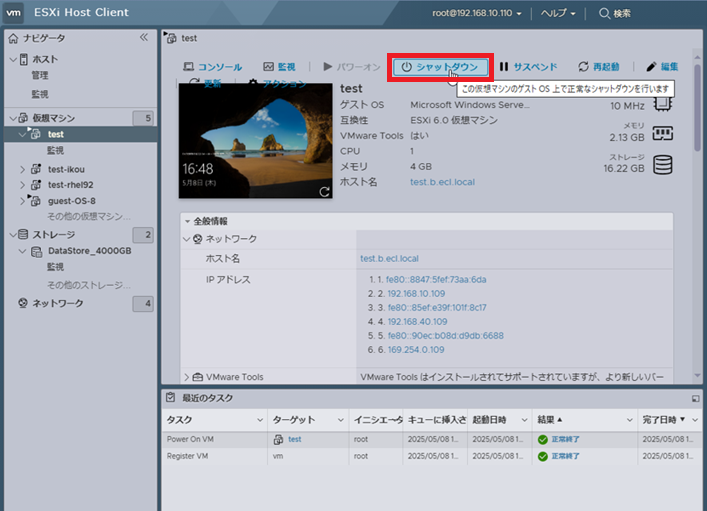Collapse the DataStore_4000GB tree node

pos(22,251)
